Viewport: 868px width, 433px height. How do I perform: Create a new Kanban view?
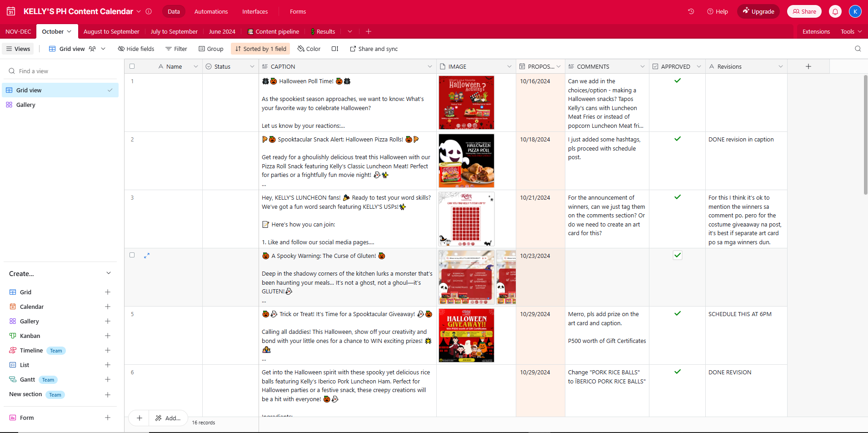click(108, 336)
